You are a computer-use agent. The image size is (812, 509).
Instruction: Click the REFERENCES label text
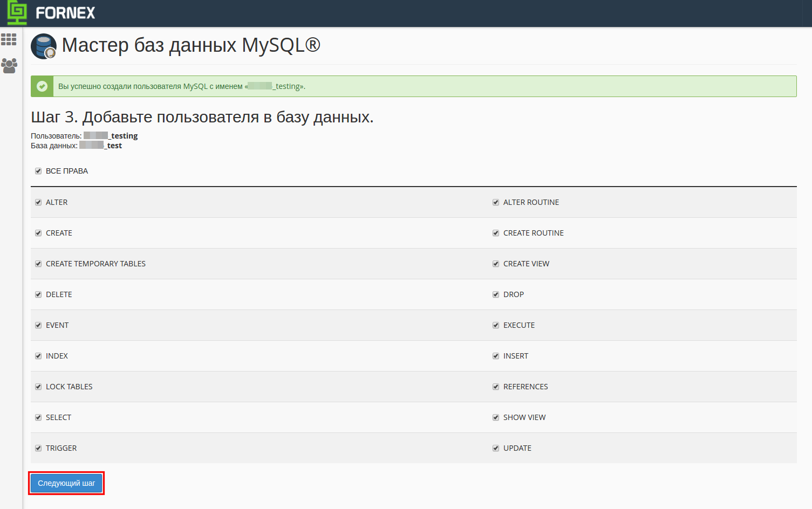pos(526,387)
